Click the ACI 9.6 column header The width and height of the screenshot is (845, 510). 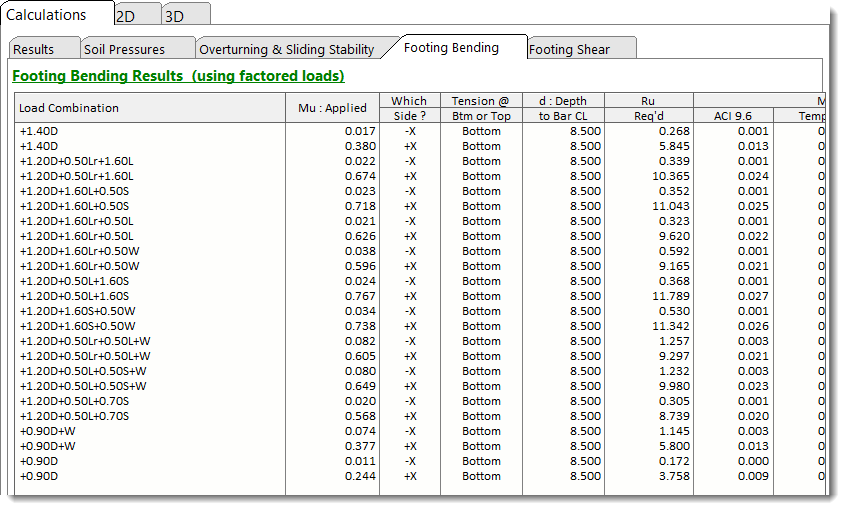(733, 116)
